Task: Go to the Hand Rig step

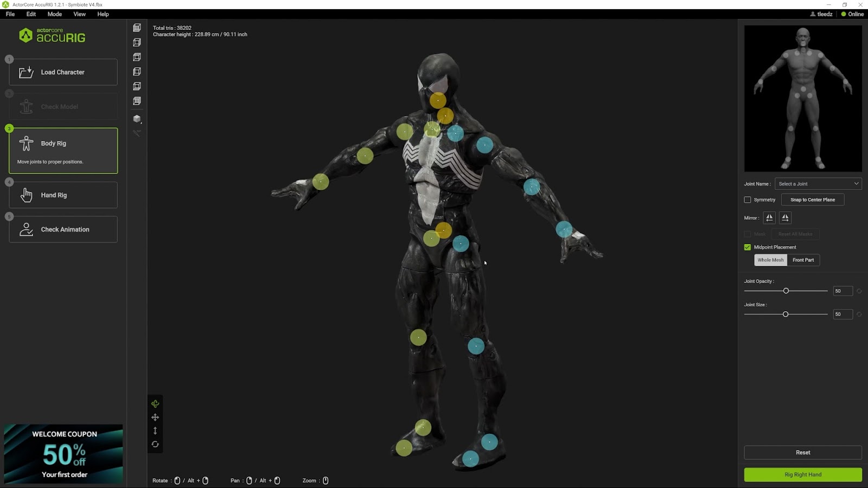Action: click(63, 195)
